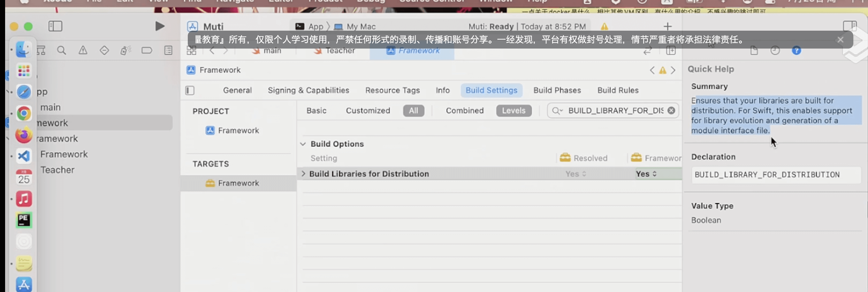This screenshot has width=868, height=292.
Task: Select the Customized filter button
Action: [368, 111]
